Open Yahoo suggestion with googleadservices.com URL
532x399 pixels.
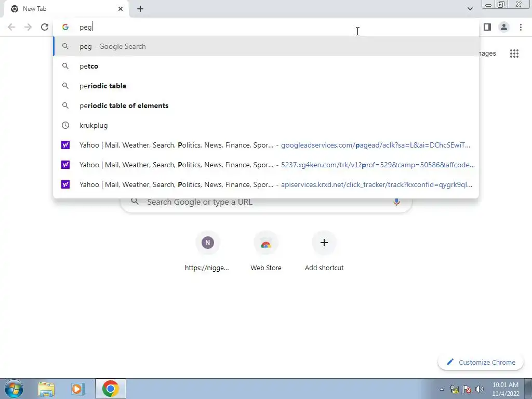(266, 145)
